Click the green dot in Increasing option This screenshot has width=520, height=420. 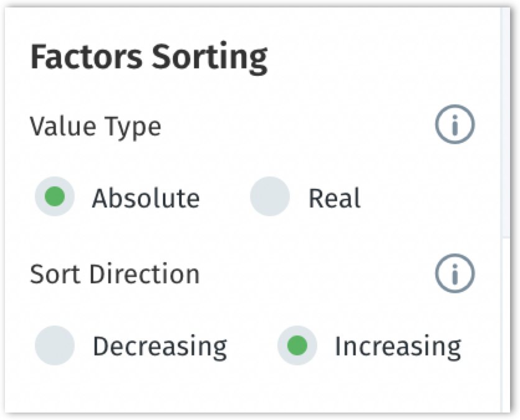[297, 345]
